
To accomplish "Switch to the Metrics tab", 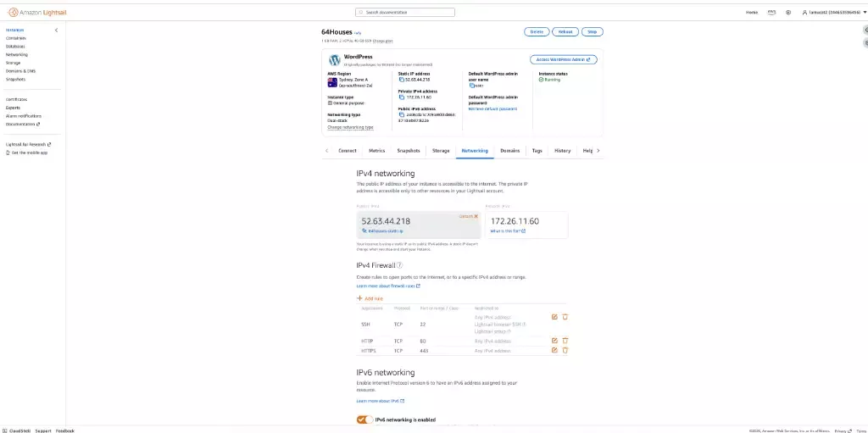I will tap(376, 151).
